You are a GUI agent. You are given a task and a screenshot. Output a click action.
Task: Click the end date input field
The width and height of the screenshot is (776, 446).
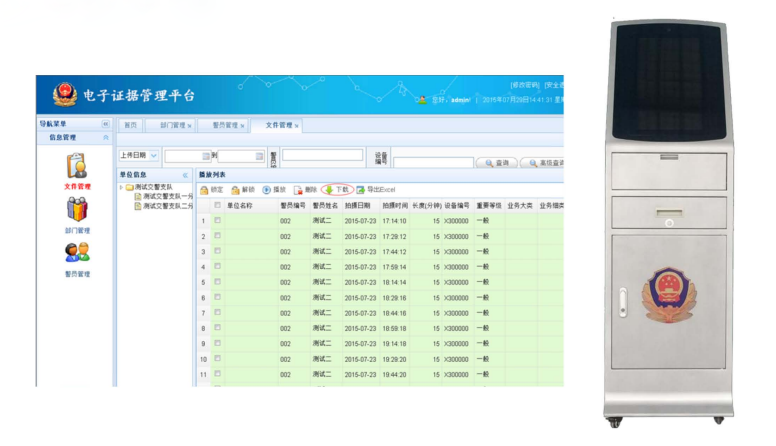coord(241,156)
